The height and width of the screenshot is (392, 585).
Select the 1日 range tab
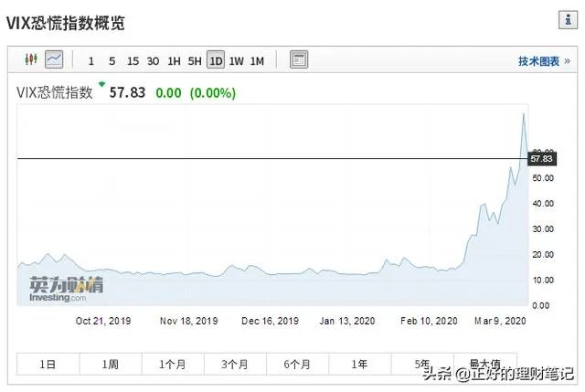coord(48,364)
